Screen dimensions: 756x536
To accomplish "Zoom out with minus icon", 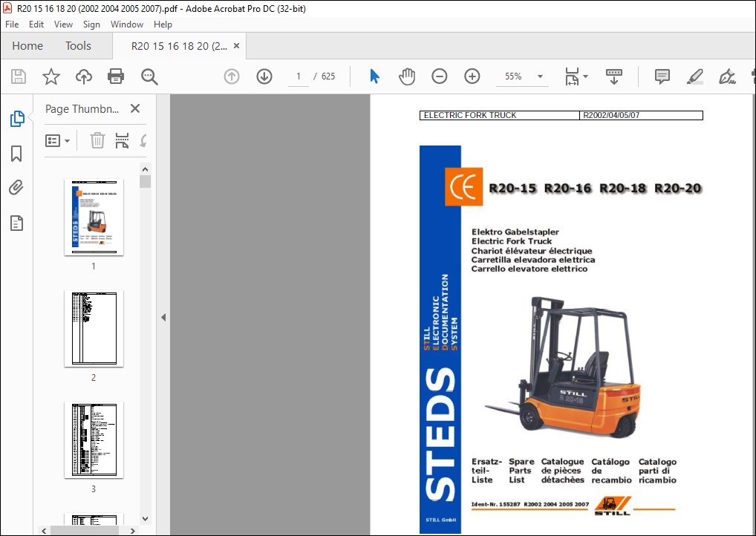I will [x=439, y=76].
